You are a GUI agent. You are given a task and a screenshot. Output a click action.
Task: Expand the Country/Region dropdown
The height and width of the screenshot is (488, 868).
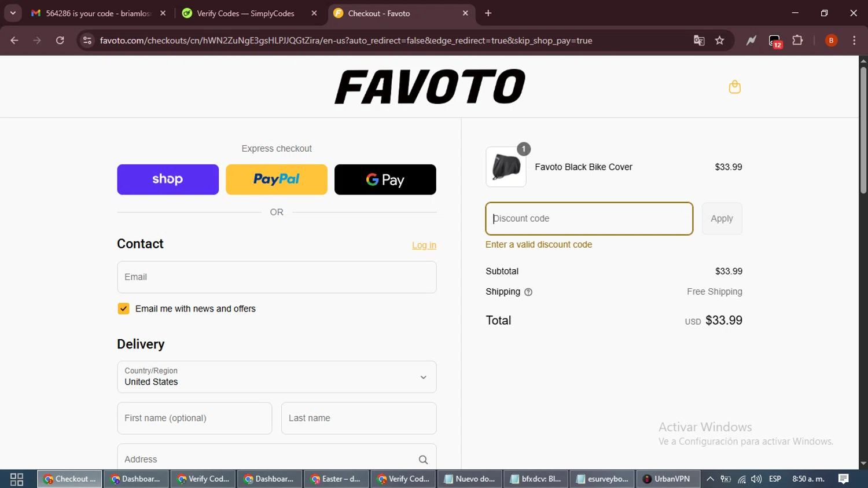[277, 377]
